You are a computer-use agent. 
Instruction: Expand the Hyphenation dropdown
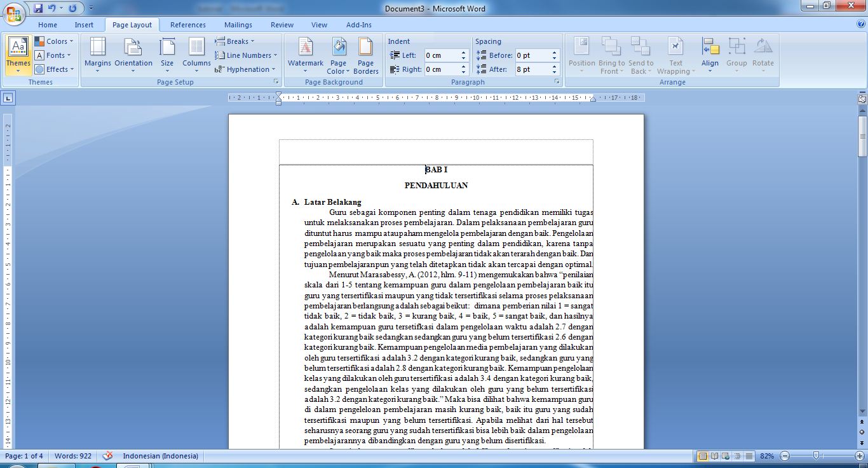(x=245, y=69)
